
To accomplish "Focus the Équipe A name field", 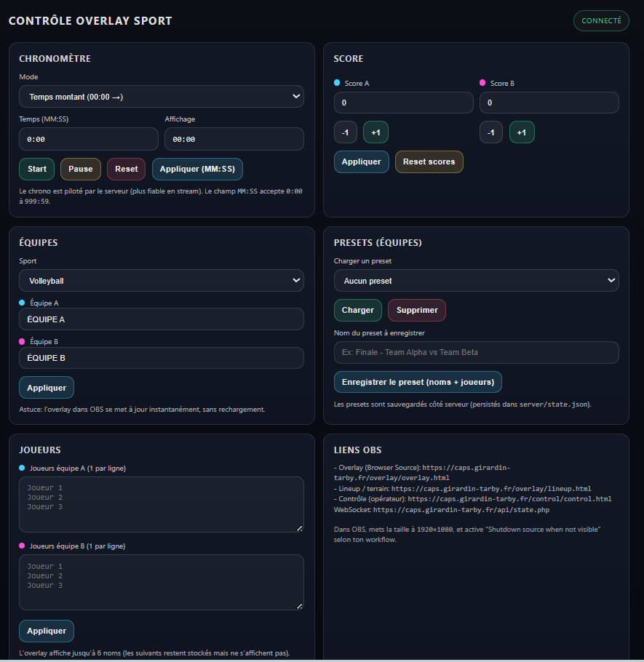I will tap(162, 319).
